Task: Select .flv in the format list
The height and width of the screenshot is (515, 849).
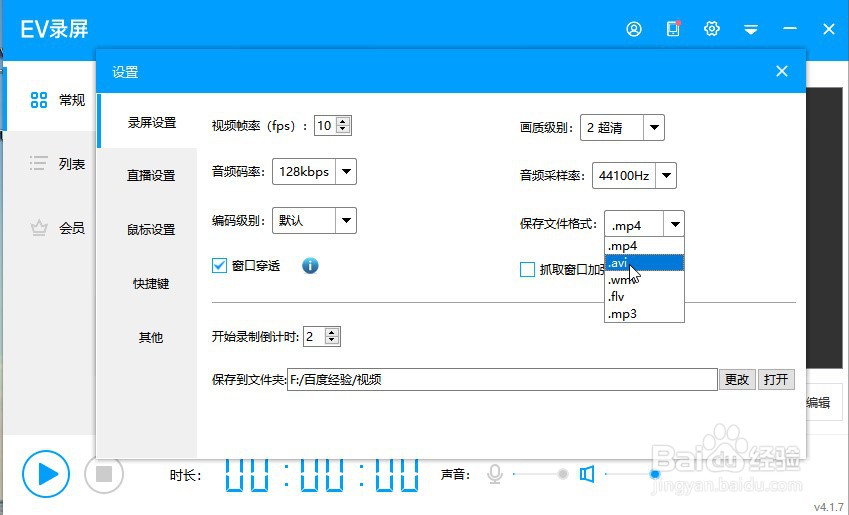Action: click(644, 297)
